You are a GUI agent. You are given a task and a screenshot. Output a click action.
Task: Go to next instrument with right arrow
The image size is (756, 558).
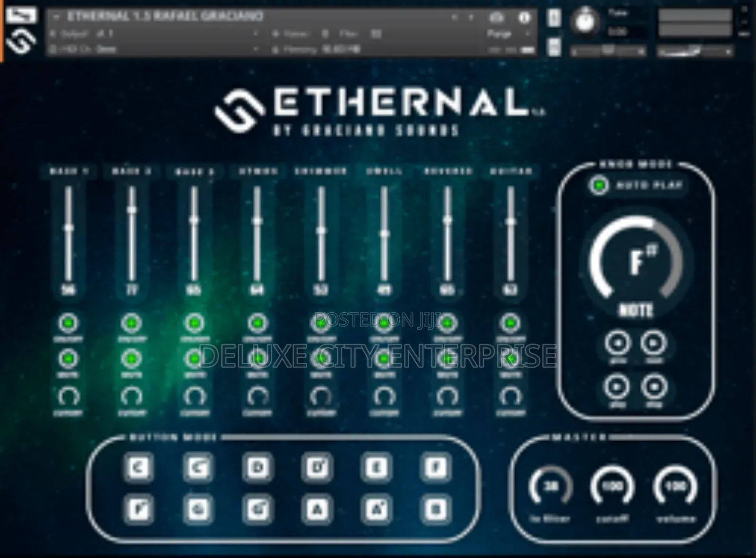pyautogui.click(x=471, y=18)
